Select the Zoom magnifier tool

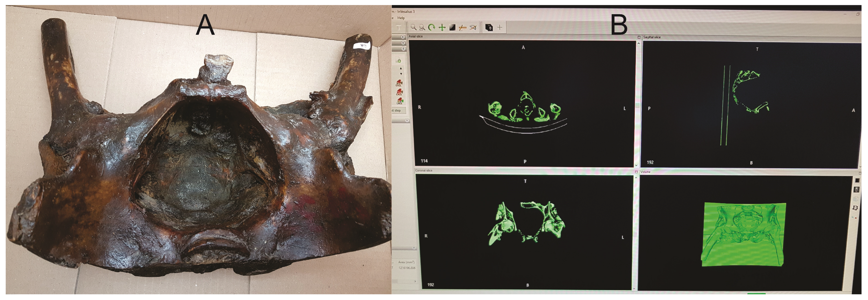[413, 27]
